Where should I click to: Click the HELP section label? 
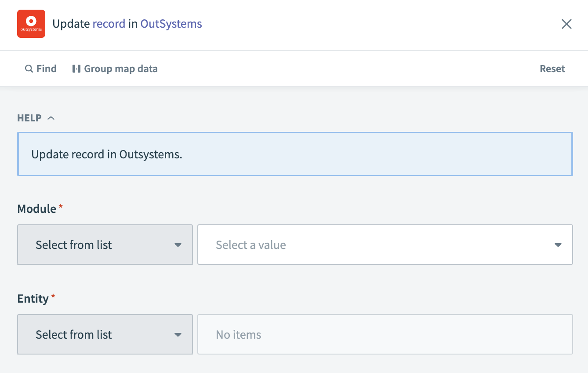[29, 118]
